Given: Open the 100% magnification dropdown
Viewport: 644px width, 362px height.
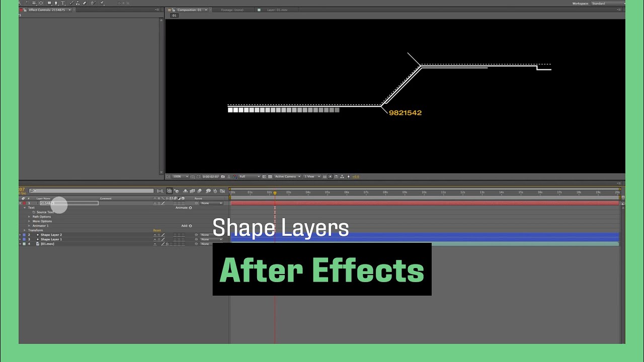Looking at the screenshot, I should [180, 176].
